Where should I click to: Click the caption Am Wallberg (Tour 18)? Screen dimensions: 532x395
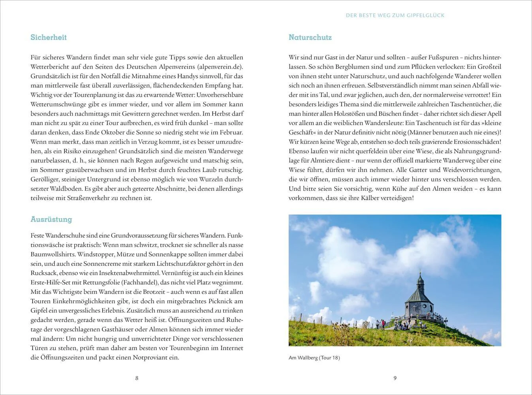(314, 358)
